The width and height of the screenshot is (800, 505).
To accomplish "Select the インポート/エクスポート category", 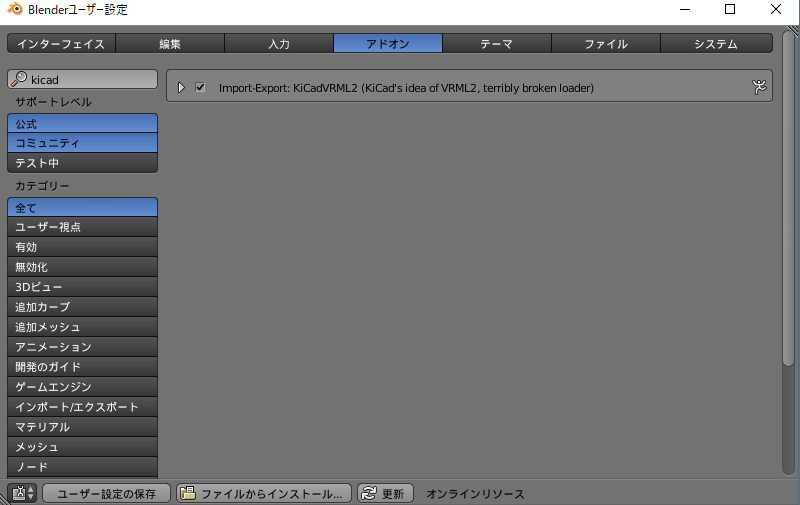I will 82,407.
